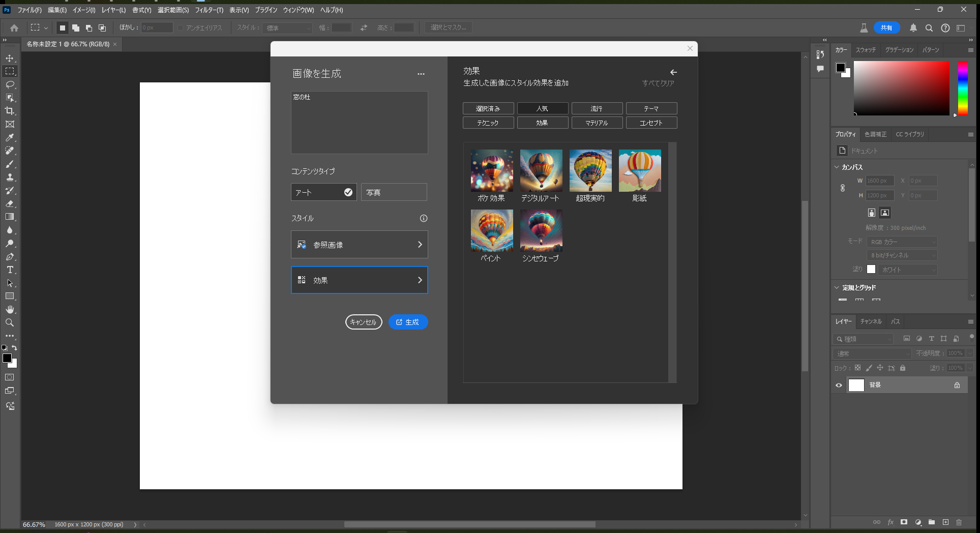Viewport: 980px width, 533px height.
Task: Switch to the CC ライブラリ tab
Action: click(x=910, y=134)
